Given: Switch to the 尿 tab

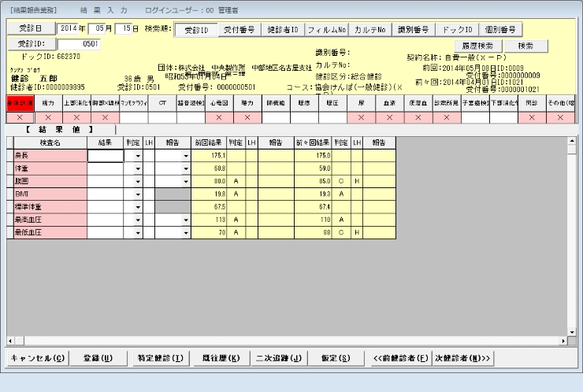Looking at the screenshot, I should [362, 103].
